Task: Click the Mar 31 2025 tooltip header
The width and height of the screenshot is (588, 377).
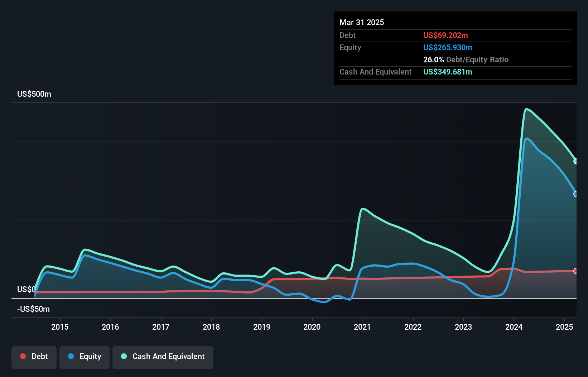Action: click(362, 22)
